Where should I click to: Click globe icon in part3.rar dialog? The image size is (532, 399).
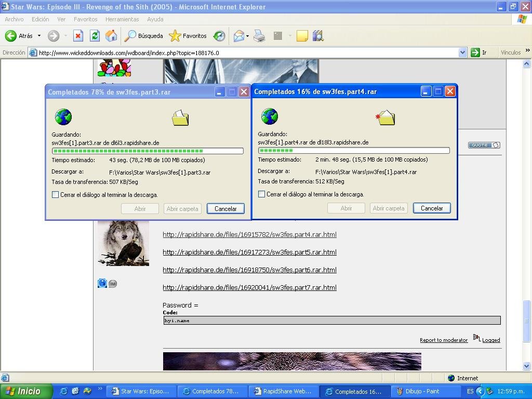pos(63,117)
